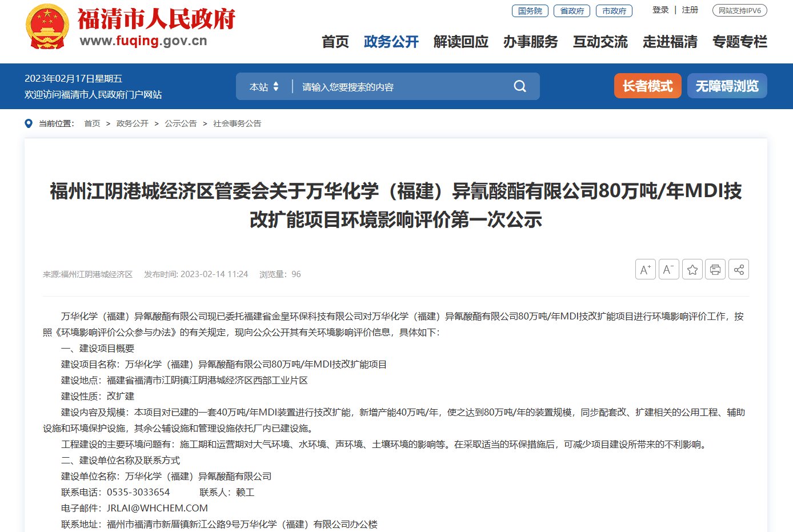Image resolution: width=793 pixels, height=532 pixels.
Task: Click the 注册 register link
Action: [690, 10]
